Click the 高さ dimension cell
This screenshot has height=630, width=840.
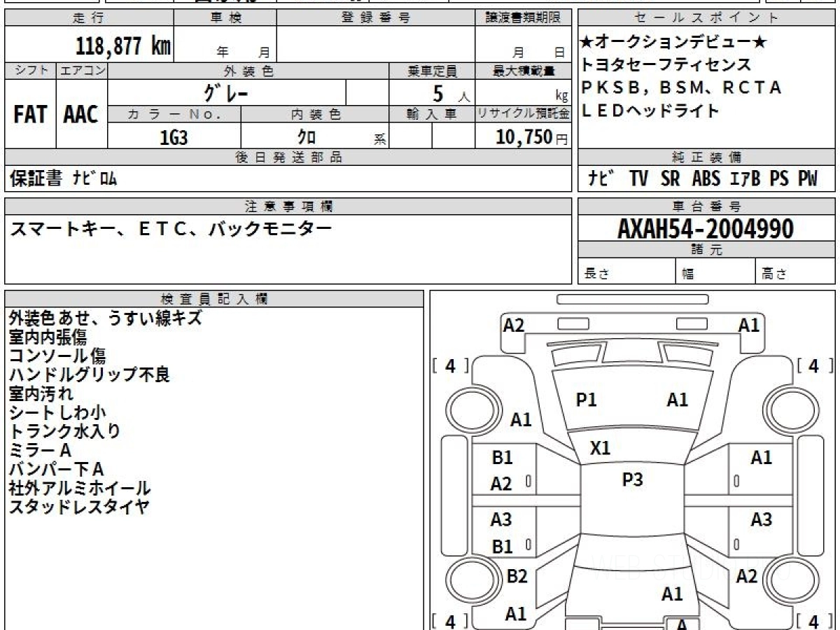point(796,272)
